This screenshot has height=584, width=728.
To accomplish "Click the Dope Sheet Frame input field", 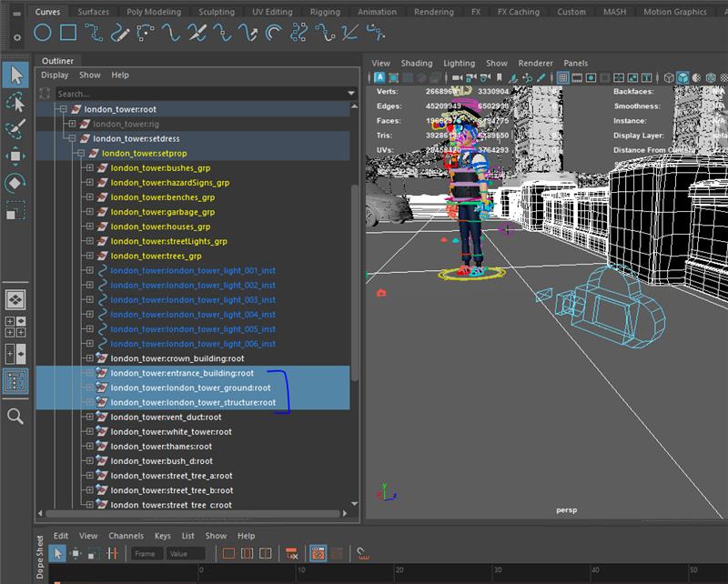I will point(145,553).
